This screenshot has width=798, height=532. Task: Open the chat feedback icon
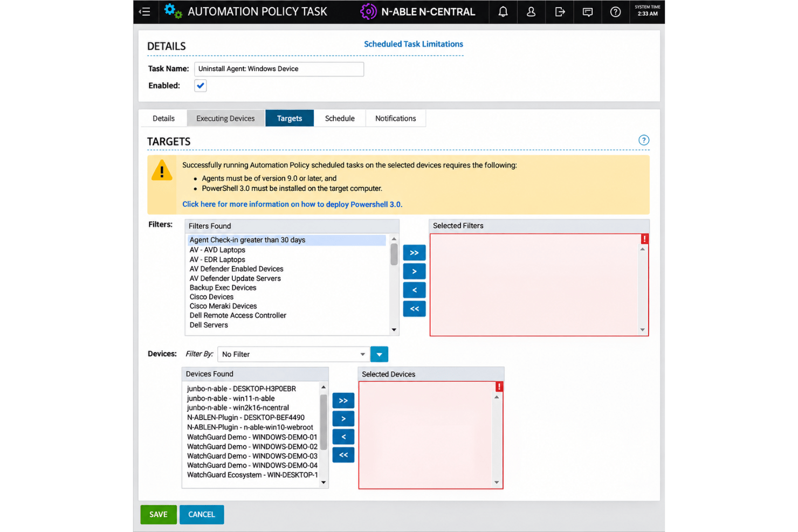coord(588,11)
